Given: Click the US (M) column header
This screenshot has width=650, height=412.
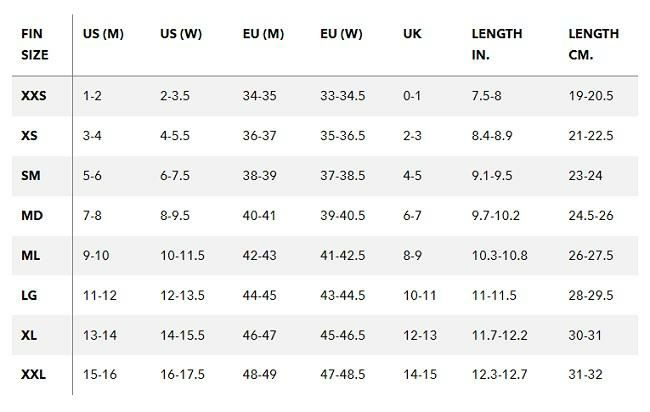Looking at the screenshot, I should [x=101, y=33].
